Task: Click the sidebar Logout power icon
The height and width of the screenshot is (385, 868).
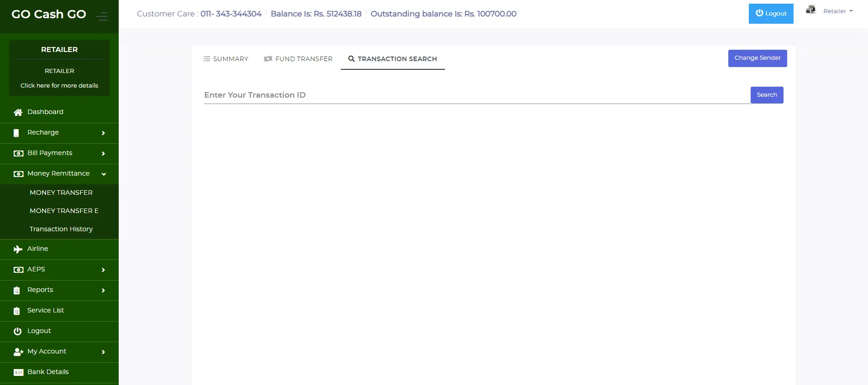Action: [x=17, y=331]
